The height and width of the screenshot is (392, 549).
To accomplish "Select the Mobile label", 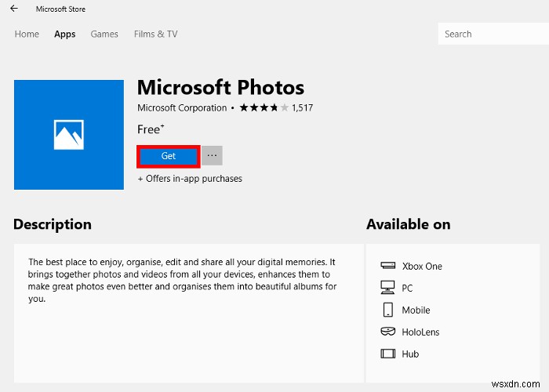I will (x=416, y=310).
